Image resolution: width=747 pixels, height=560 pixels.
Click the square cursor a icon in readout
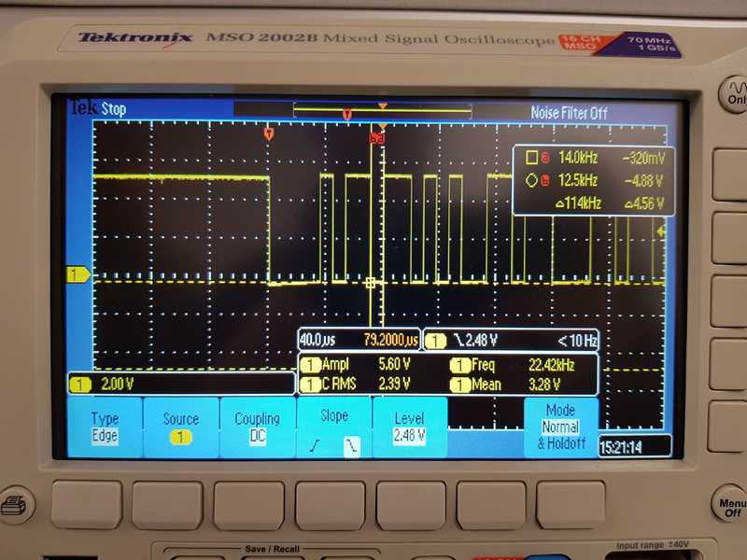531,157
